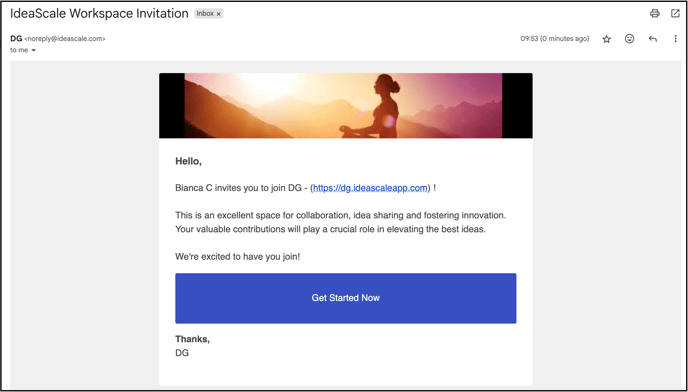Remove the Inbox label via its x
The height and width of the screenshot is (392, 688).
click(x=219, y=14)
